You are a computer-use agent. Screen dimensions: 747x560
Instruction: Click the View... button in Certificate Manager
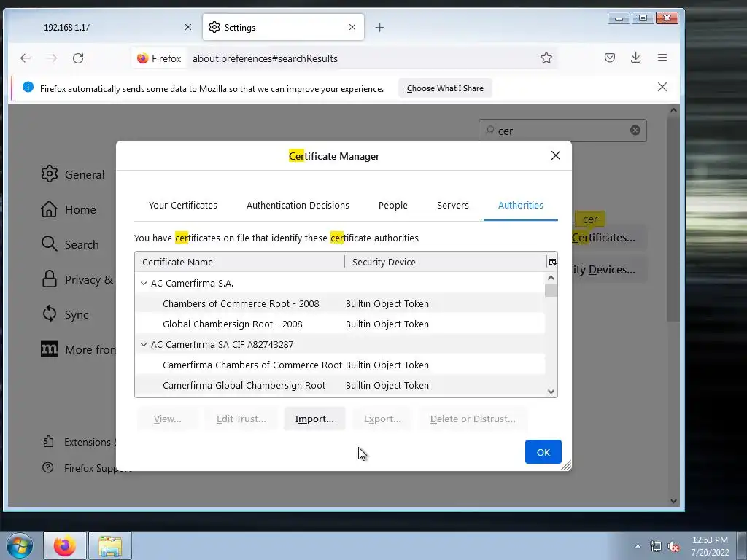coord(167,419)
